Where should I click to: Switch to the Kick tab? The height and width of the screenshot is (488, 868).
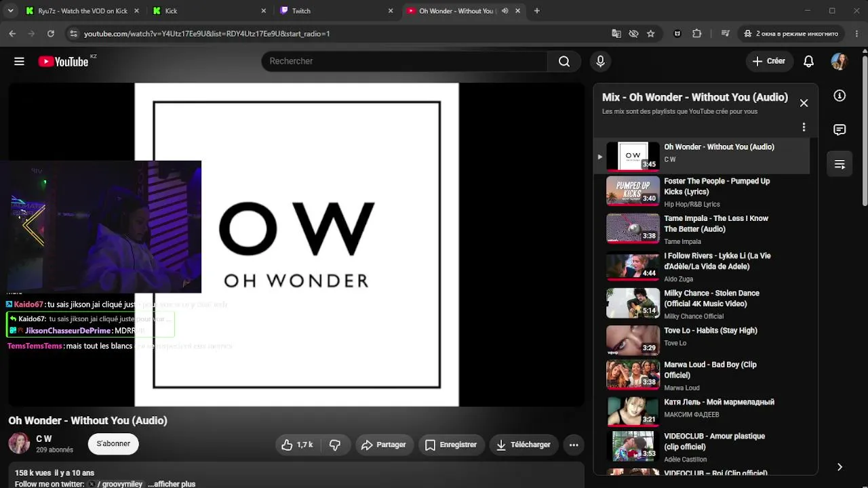click(210, 11)
